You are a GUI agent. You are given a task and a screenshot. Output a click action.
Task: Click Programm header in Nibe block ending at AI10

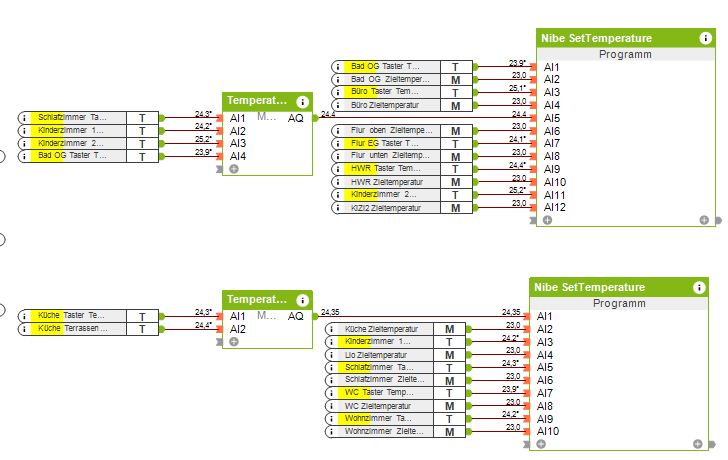pyautogui.click(x=619, y=304)
